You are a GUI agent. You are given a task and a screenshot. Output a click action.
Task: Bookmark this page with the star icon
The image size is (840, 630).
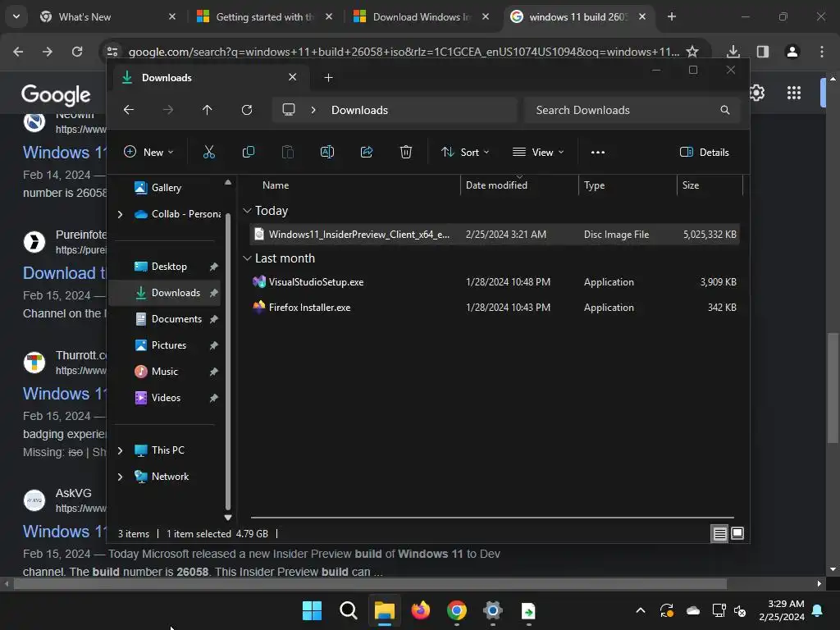(692, 52)
